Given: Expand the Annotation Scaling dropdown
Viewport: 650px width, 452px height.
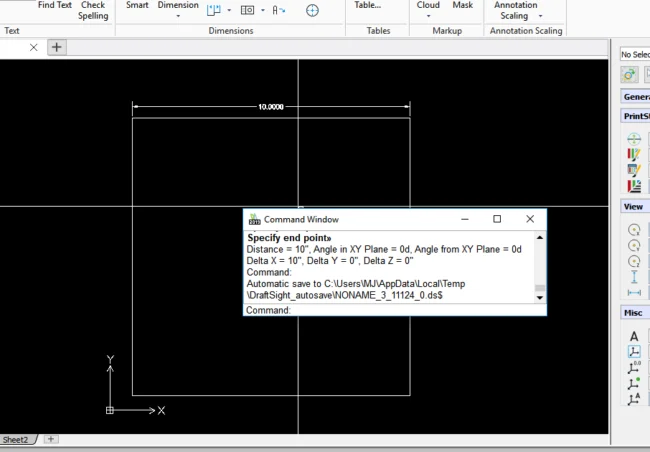Looking at the screenshot, I should coord(541,16).
